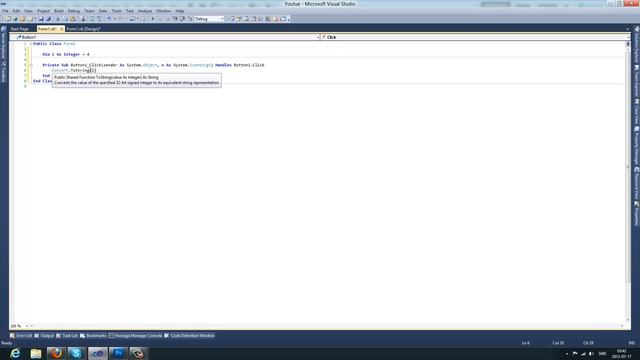The image size is (640, 360).
Task: Open the Code Definition Window panel
Action: 189,336
